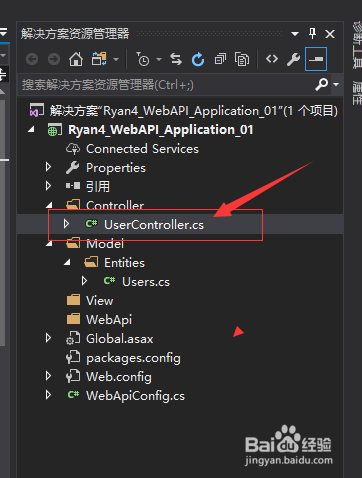Click the Connected Services cloud icon
This screenshot has height=478, width=362.
(73, 149)
